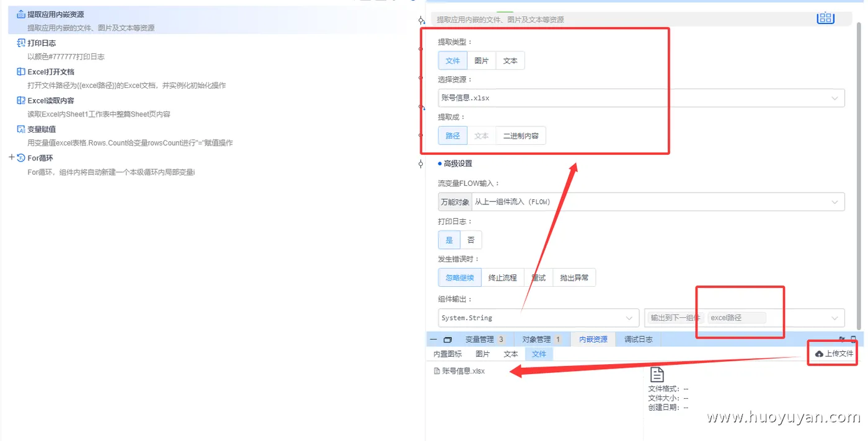This screenshot has width=868, height=441.
Task: Click the 万能对象 type label
Action: click(455, 202)
